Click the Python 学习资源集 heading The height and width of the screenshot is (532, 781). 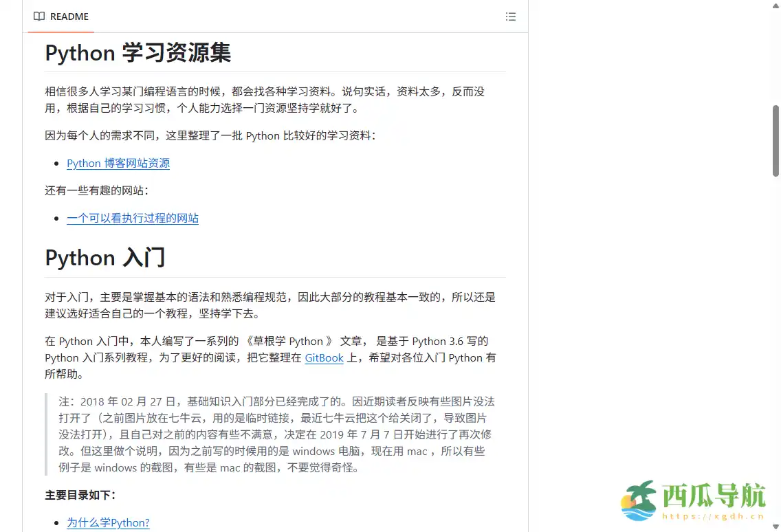(137, 52)
